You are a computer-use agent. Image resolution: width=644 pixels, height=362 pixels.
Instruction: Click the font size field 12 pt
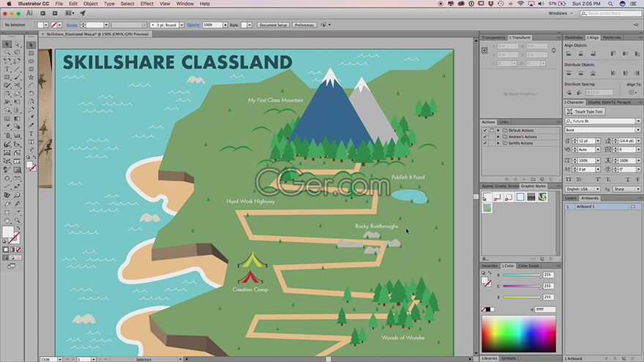coord(586,140)
